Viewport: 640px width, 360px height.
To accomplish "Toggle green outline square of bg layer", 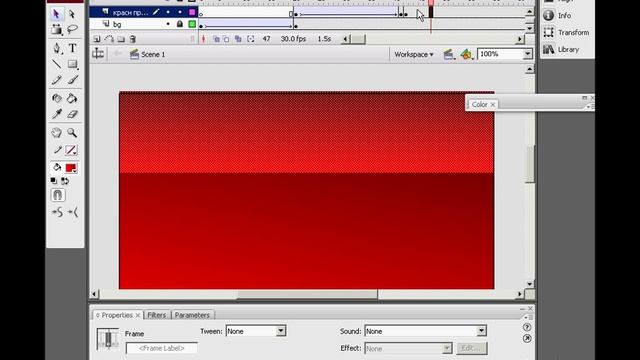I will click(192, 24).
